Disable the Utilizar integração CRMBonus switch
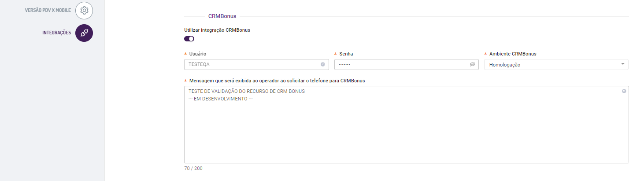This screenshot has width=644, height=181. pyautogui.click(x=189, y=39)
